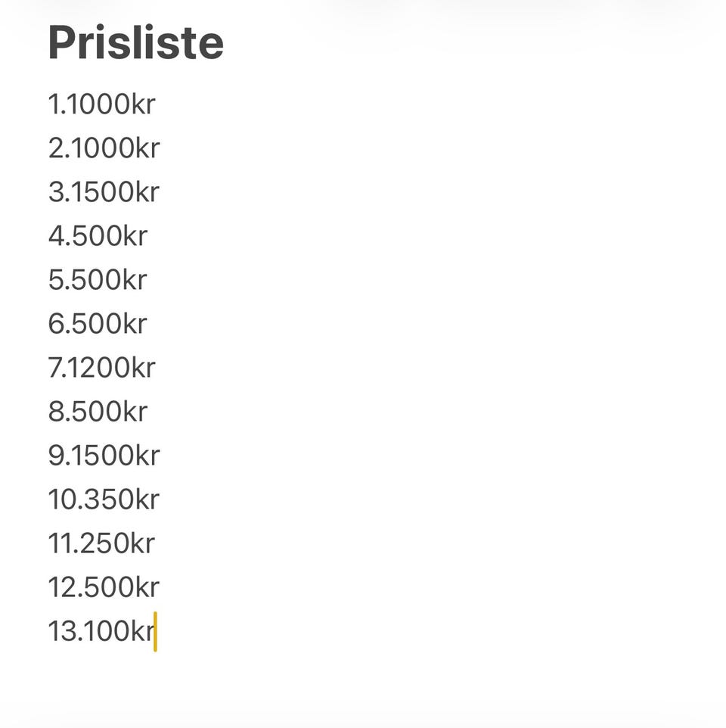Select line 2.1000kr
Image resolution: width=726 pixels, height=728 pixels.
point(104,148)
